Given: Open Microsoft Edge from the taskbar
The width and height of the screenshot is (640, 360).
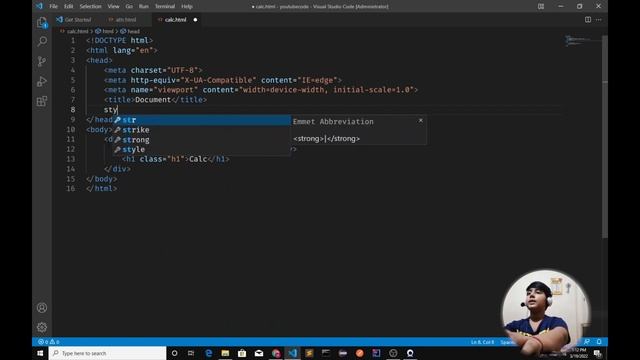Looking at the screenshot, I should pos(209,353).
